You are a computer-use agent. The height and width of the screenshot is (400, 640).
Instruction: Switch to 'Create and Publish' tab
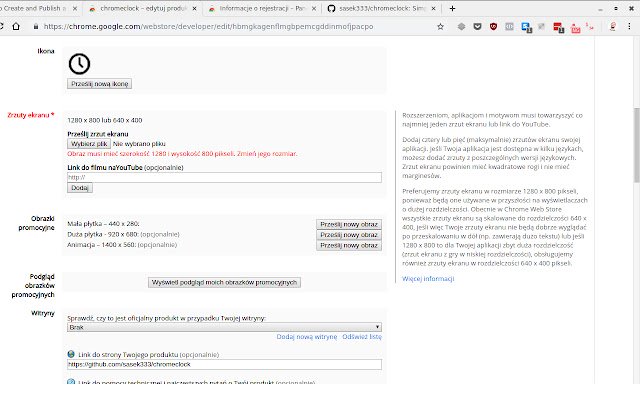click(x=33, y=9)
